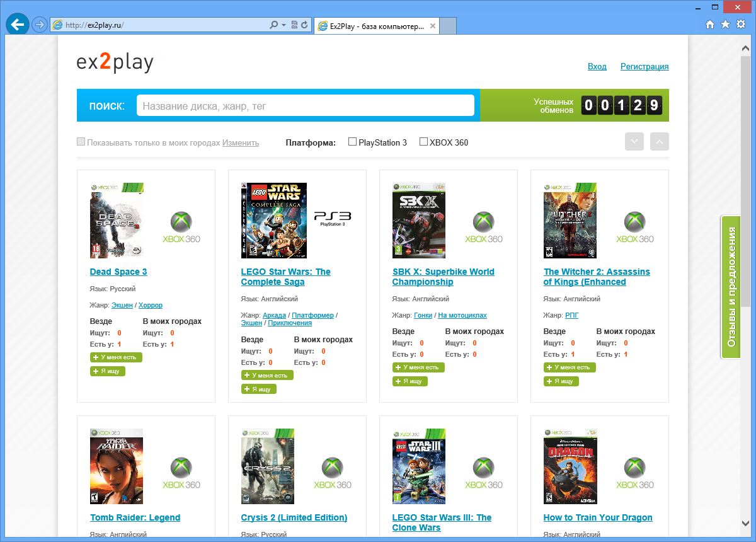Enable the PlayStation 3 platform filter
The width and height of the screenshot is (756, 542).
pyautogui.click(x=352, y=142)
